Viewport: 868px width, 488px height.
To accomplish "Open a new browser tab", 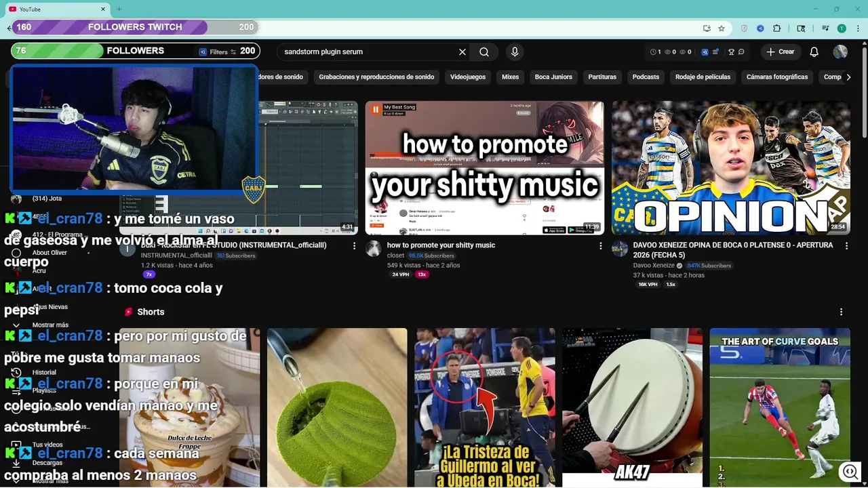I will pyautogui.click(x=119, y=9).
